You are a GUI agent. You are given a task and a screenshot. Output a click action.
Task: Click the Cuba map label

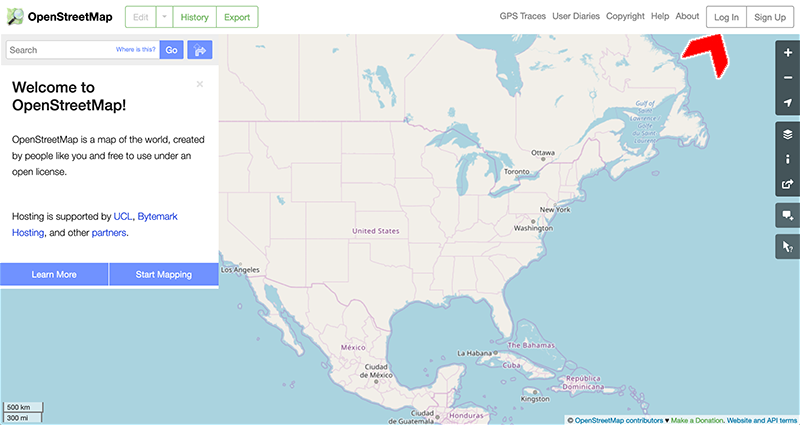(511, 366)
